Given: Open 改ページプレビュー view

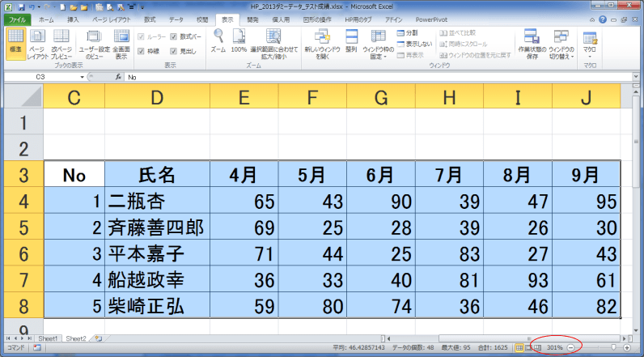Looking at the screenshot, I should [61, 43].
